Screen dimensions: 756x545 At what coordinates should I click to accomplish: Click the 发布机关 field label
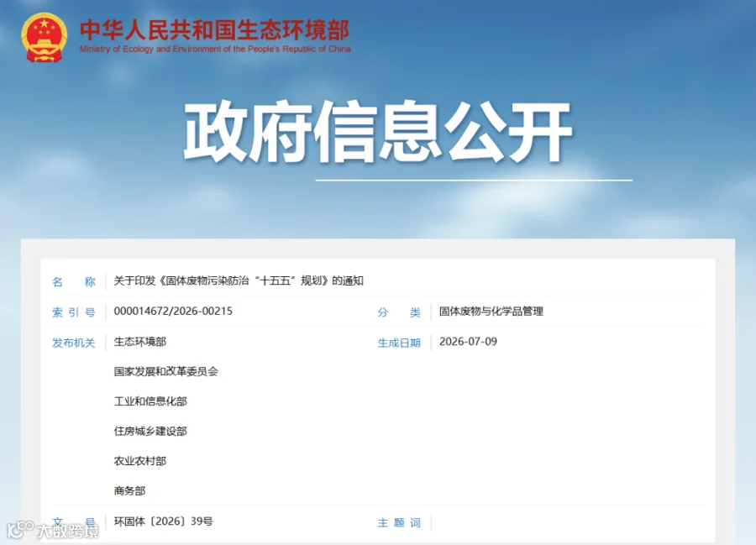pyautogui.click(x=74, y=343)
